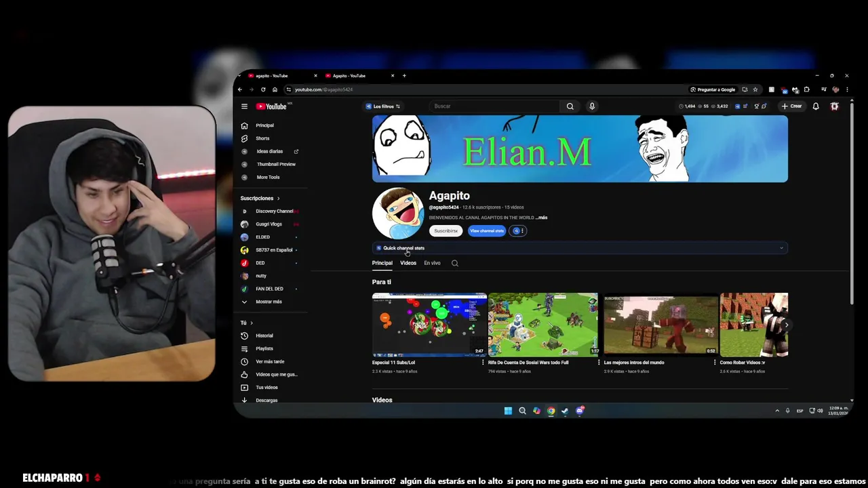Activate voice search microphone
The height and width of the screenshot is (488, 868).
592,106
